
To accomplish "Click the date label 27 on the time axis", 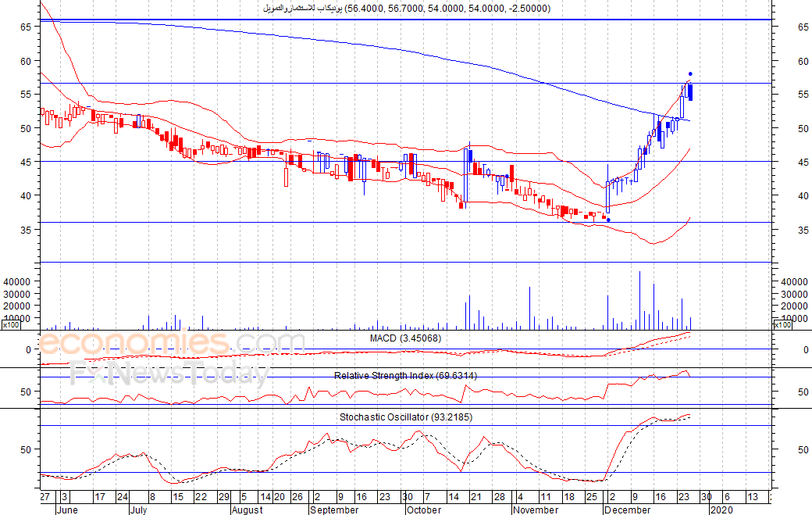I will tap(45, 497).
